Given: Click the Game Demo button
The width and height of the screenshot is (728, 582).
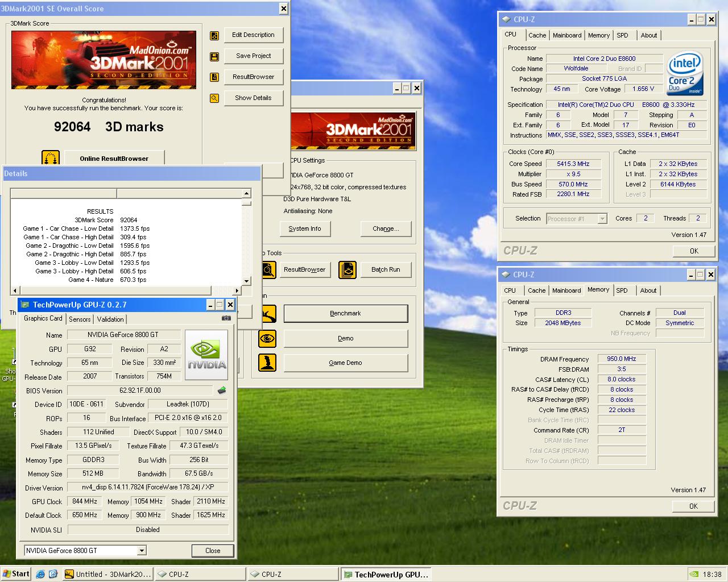Looking at the screenshot, I should pyautogui.click(x=346, y=363).
